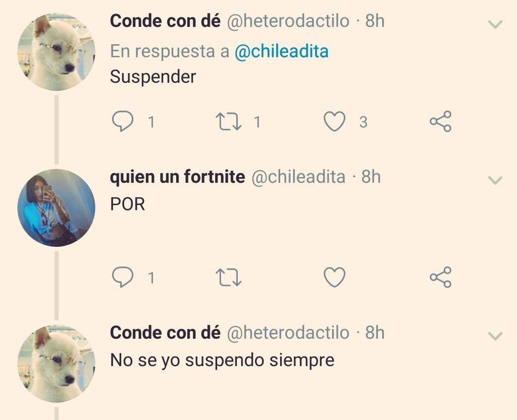The width and height of the screenshot is (517, 420).
Task: Open quien un fortnite profile name
Action: pyautogui.click(x=177, y=177)
